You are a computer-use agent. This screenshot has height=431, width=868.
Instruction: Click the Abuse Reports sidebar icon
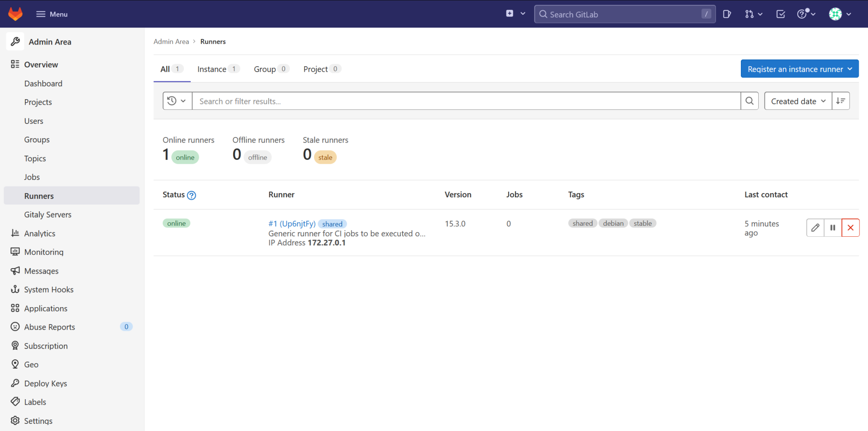click(15, 327)
